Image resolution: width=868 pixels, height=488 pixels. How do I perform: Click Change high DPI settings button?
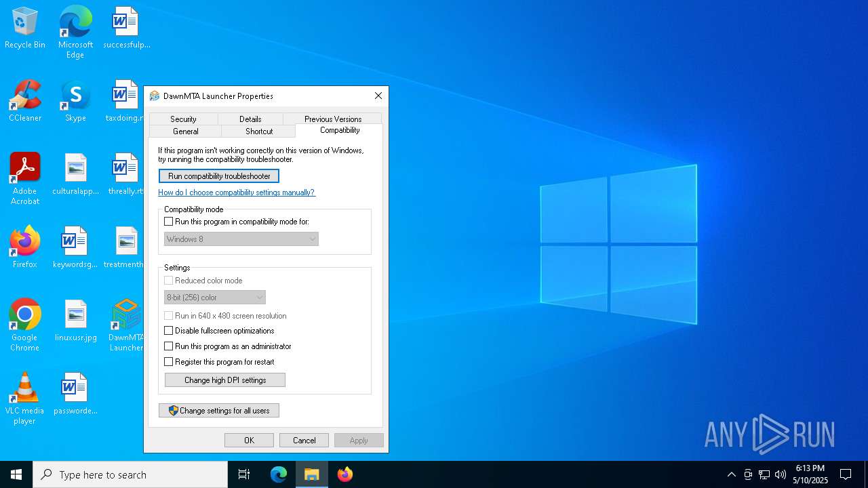click(225, 380)
